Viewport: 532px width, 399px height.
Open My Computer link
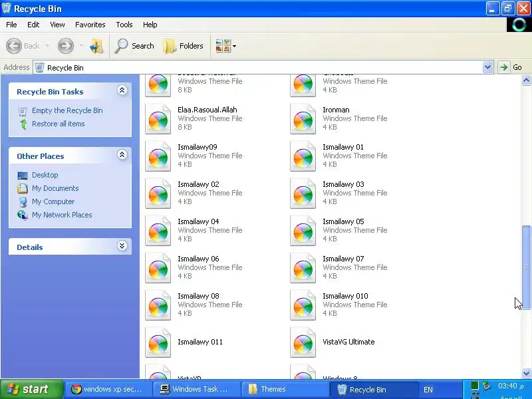(x=53, y=201)
